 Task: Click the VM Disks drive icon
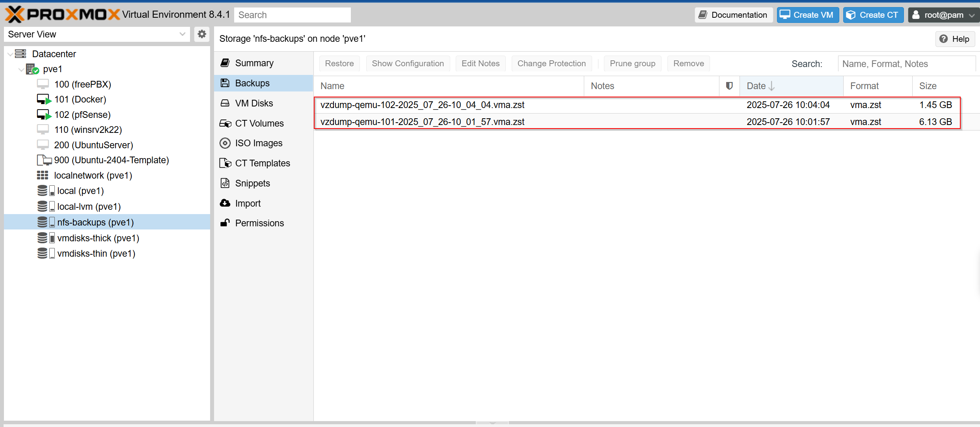point(225,103)
